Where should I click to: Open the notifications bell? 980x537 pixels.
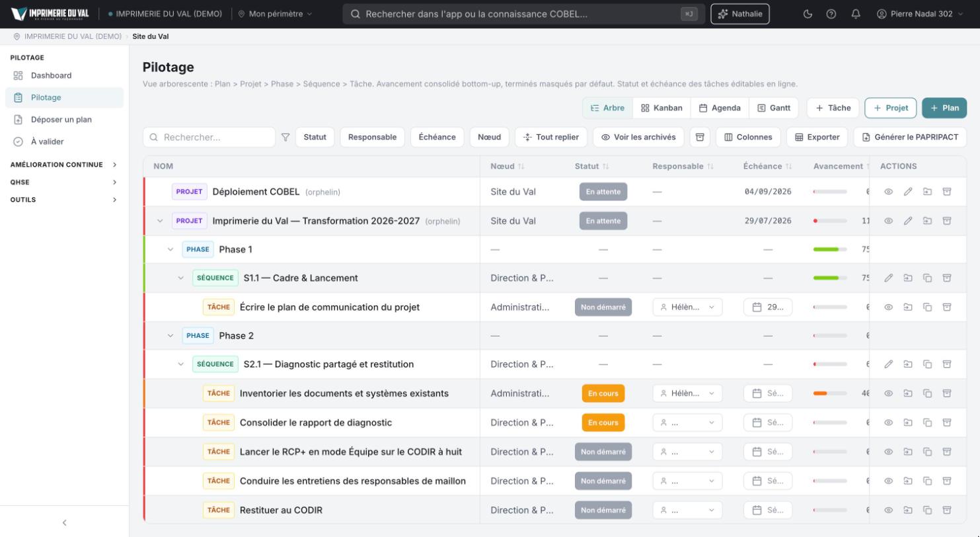(x=856, y=14)
